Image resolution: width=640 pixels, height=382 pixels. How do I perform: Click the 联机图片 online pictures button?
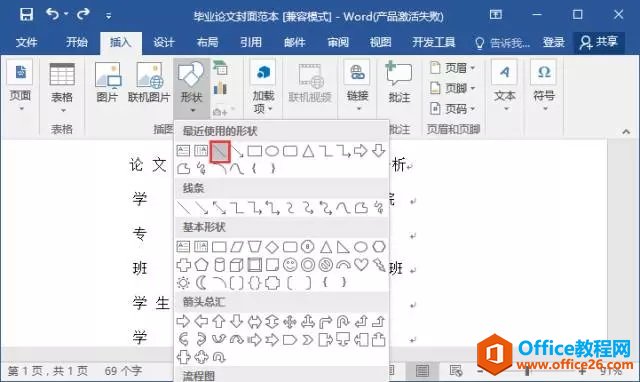149,82
